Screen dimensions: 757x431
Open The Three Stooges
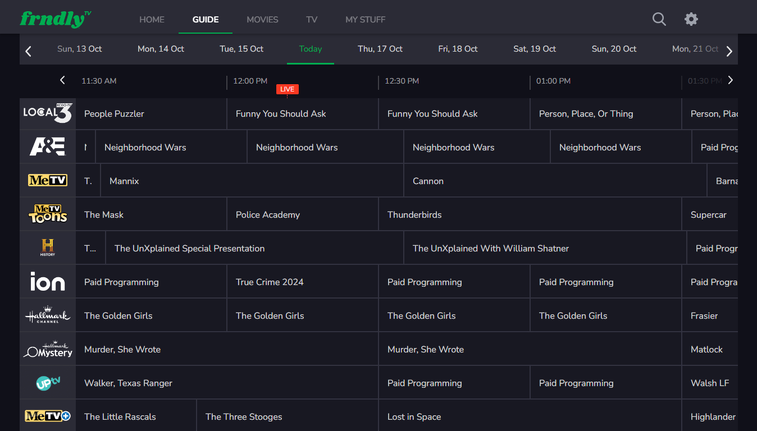click(287, 416)
